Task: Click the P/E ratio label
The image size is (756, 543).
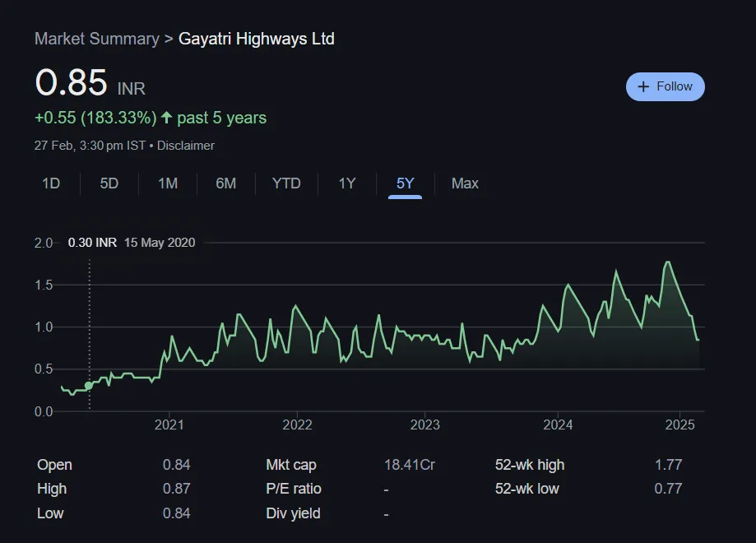Action: 294,489
